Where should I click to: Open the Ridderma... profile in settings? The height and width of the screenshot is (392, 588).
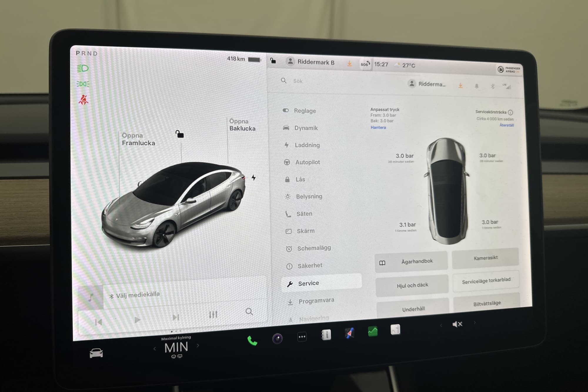pyautogui.click(x=427, y=84)
